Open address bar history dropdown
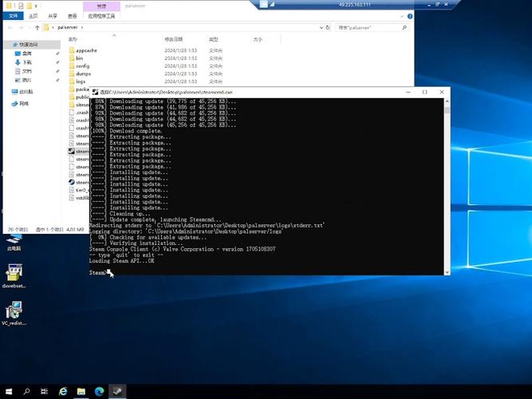 (x=321, y=27)
